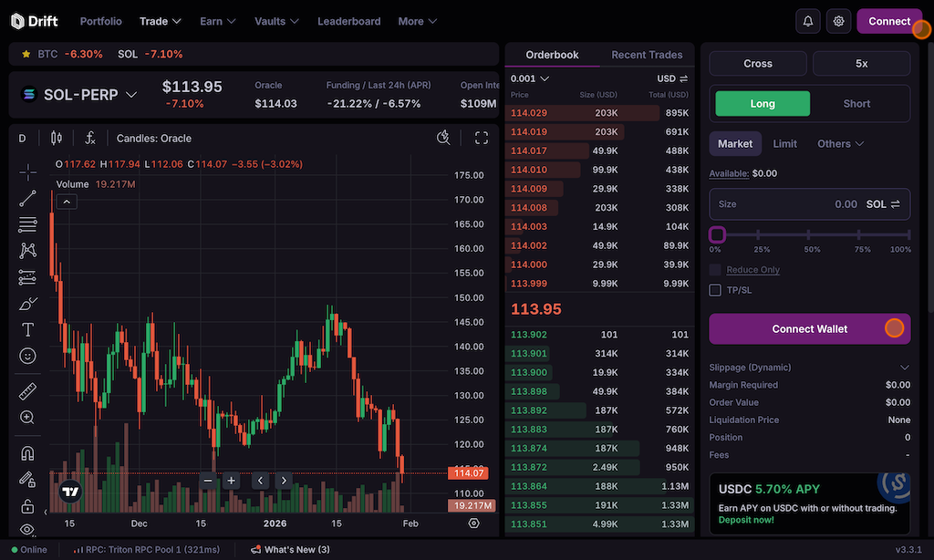Viewport: 934px width, 560px height.
Task: Open the Leaderboard page
Action: (x=349, y=21)
